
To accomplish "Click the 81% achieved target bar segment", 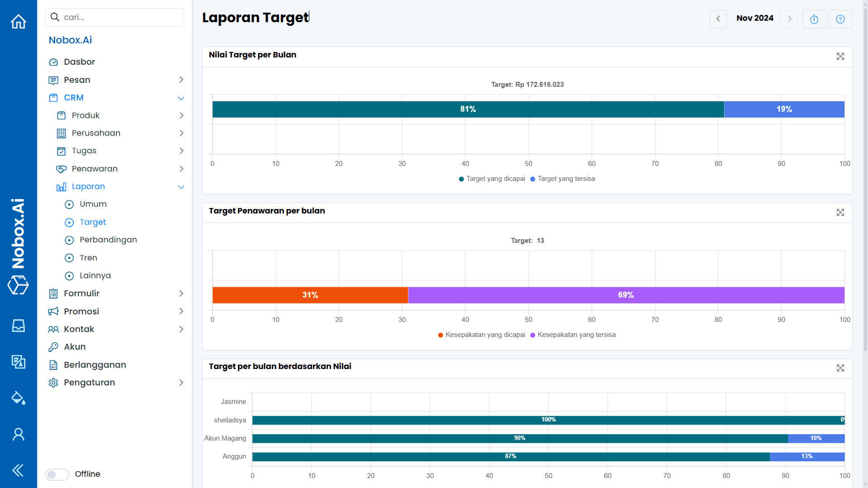I will (468, 109).
